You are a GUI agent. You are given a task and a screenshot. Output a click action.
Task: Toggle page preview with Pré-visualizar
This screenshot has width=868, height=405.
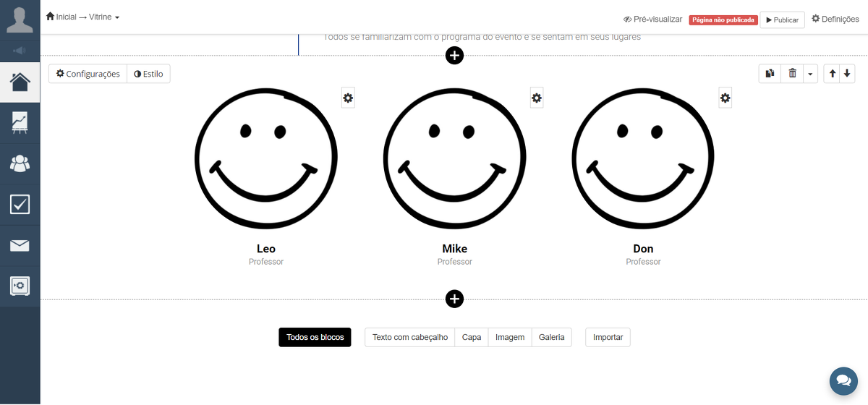coord(652,20)
